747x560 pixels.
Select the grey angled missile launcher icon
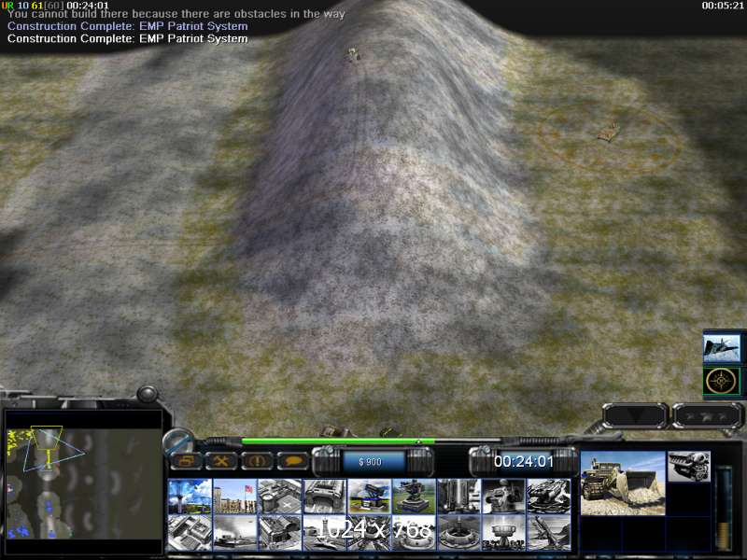[549, 532]
